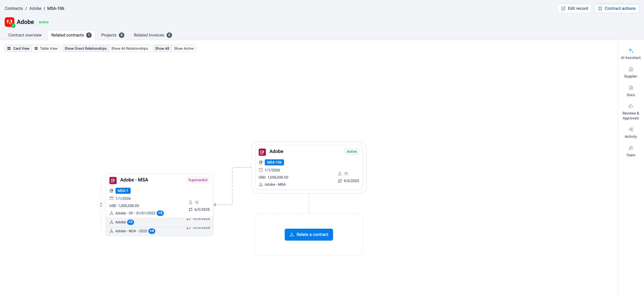The height and width of the screenshot is (296, 644).
Task: Switch to Contract overview tab
Action: pyautogui.click(x=25, y=35)
